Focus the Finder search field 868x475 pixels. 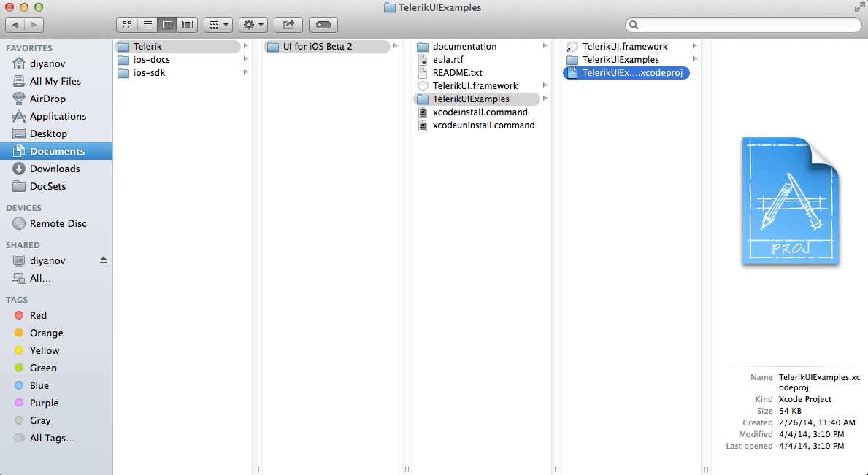click(x=743, y=25)
